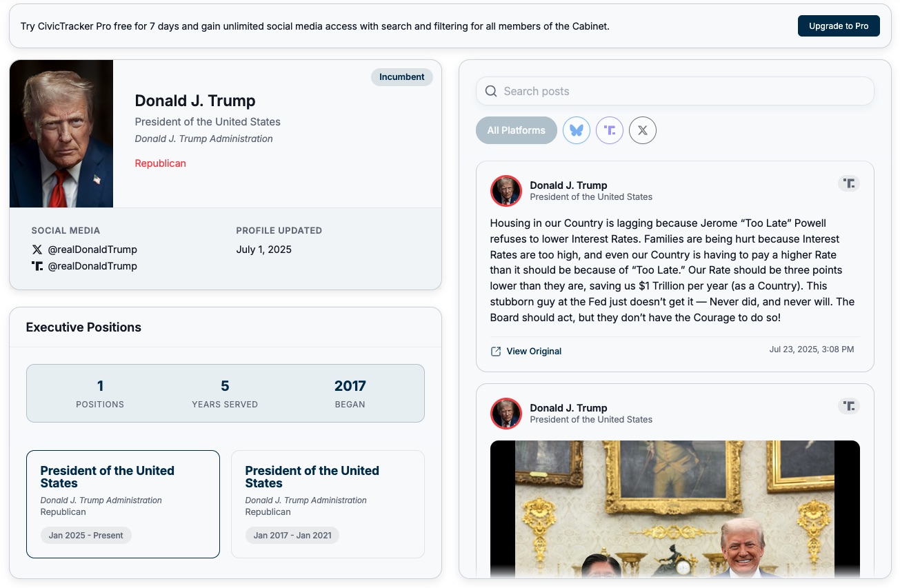Open the Upgrade to Pro offer
This screenshot has width=900, height=588.
point(839,26)
